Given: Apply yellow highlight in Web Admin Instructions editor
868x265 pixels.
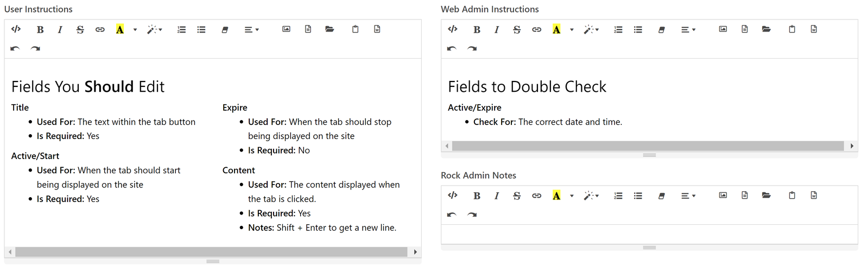Looking at the screenshot, I should pos(556,29).
